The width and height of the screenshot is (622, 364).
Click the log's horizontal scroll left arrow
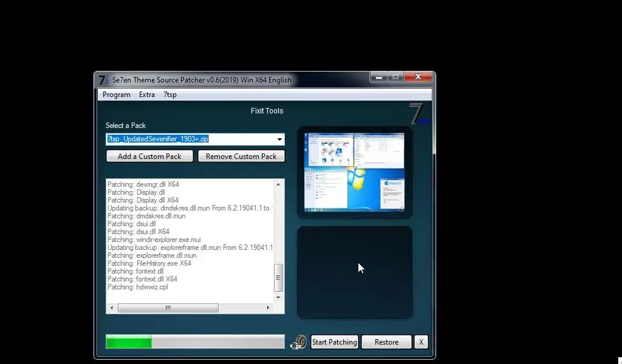click(112, 308)
